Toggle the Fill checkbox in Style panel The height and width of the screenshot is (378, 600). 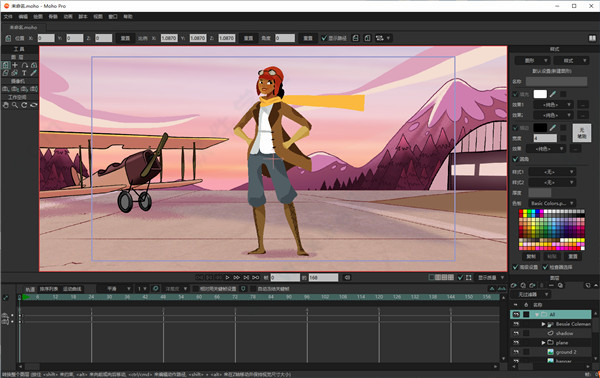[515, 94]
